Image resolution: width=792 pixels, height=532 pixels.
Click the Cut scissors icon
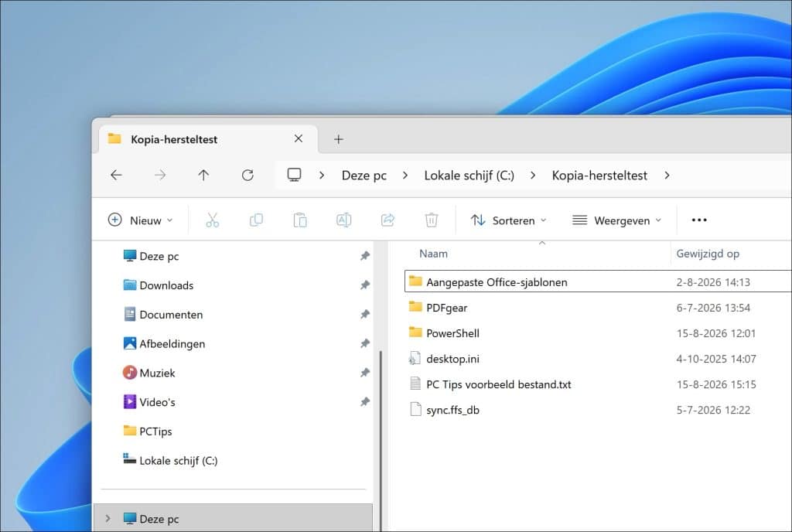pos(213,220)
